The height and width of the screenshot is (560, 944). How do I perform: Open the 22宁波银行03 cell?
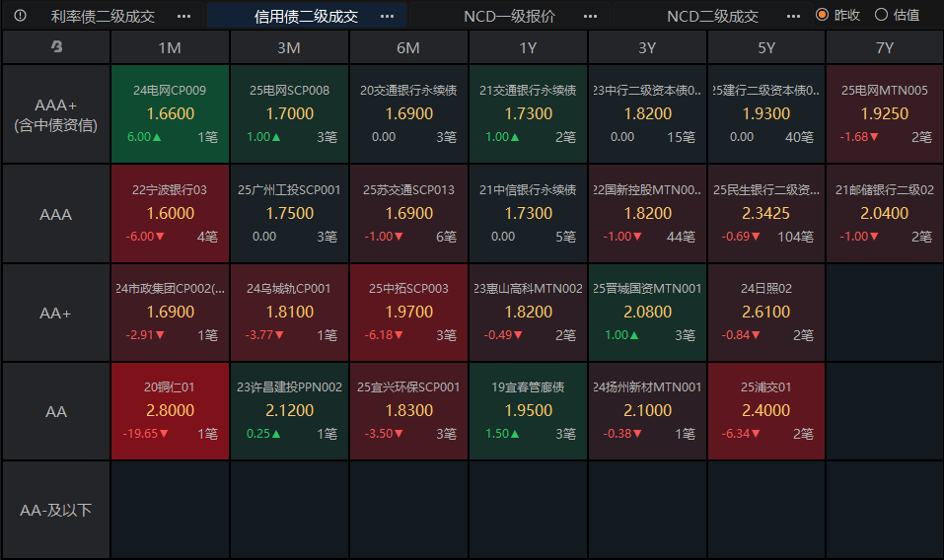(170, 214)
